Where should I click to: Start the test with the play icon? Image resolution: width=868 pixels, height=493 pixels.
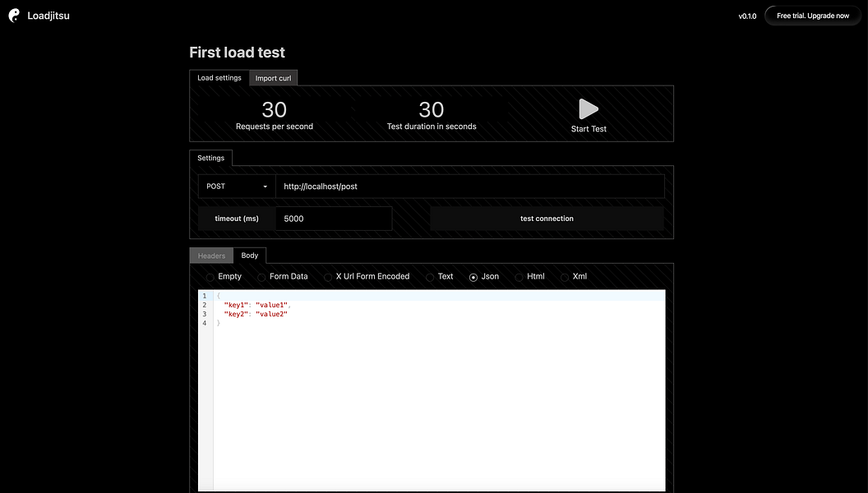[589, 109]
